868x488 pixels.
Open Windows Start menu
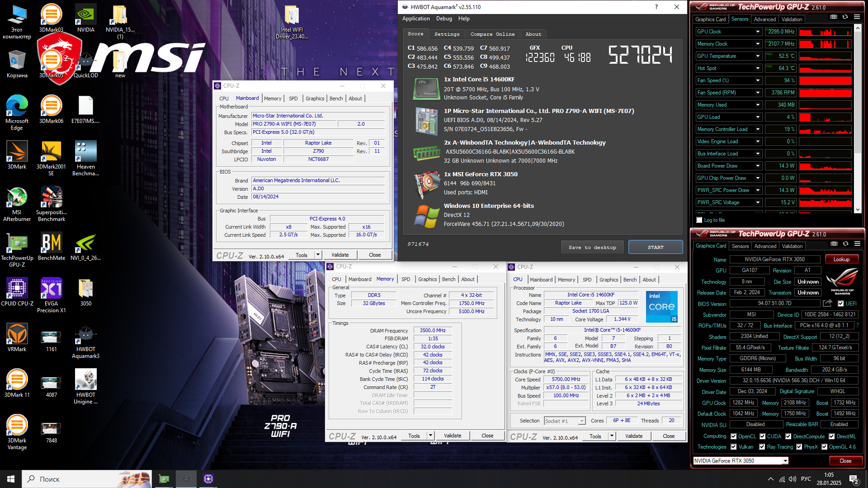pos(11,479)
